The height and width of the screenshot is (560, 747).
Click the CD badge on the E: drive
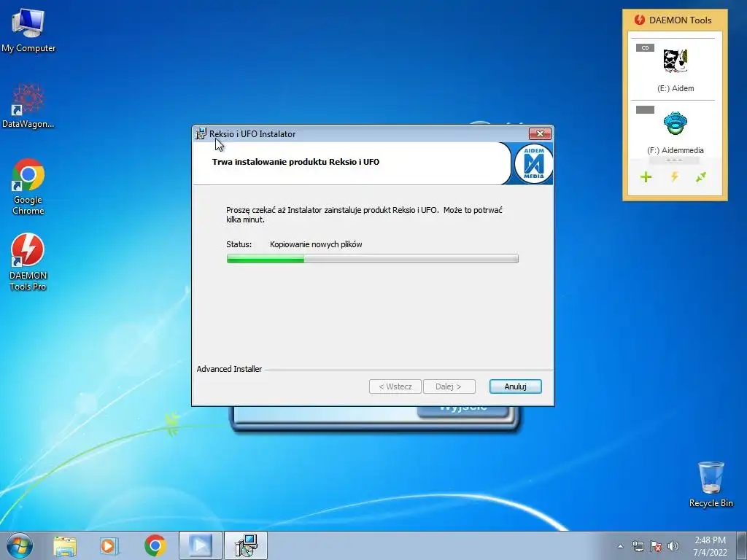click(645, 47)
